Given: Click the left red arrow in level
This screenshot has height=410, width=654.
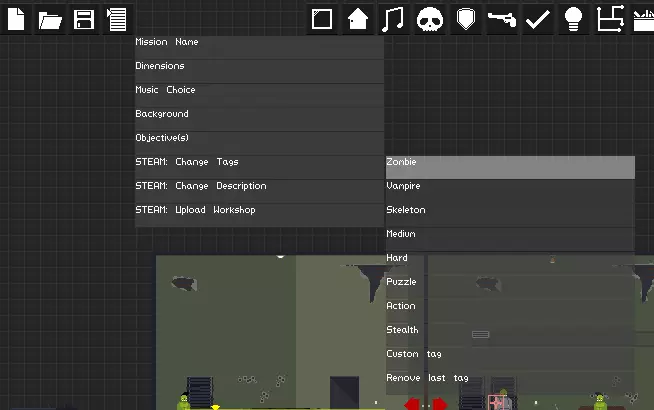Looking at the screenshot, I should point(412,404).
